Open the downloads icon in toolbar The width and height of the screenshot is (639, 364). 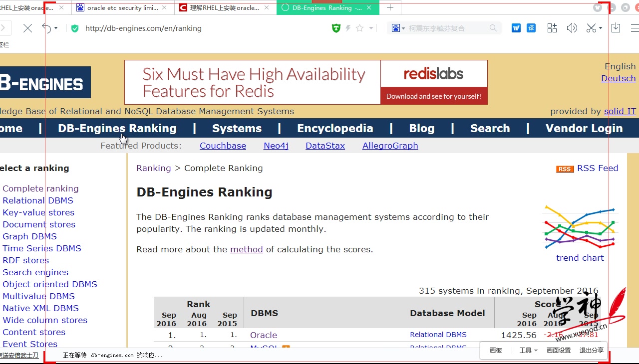click(x=616, y=28)
